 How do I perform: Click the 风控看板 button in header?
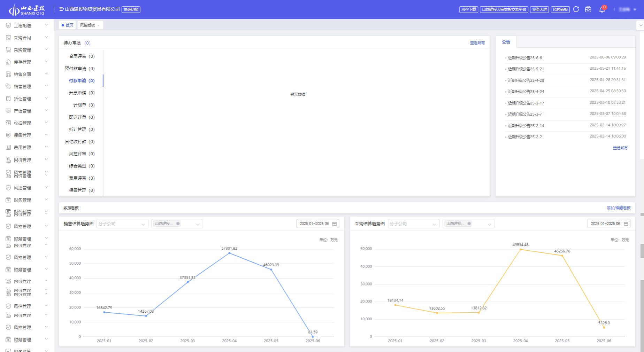click(560, 9)
